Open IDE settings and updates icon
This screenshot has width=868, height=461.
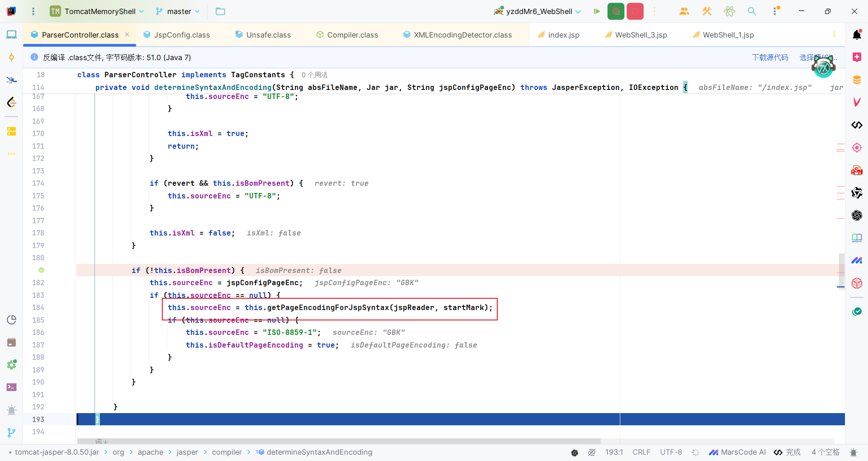[776, 11]
